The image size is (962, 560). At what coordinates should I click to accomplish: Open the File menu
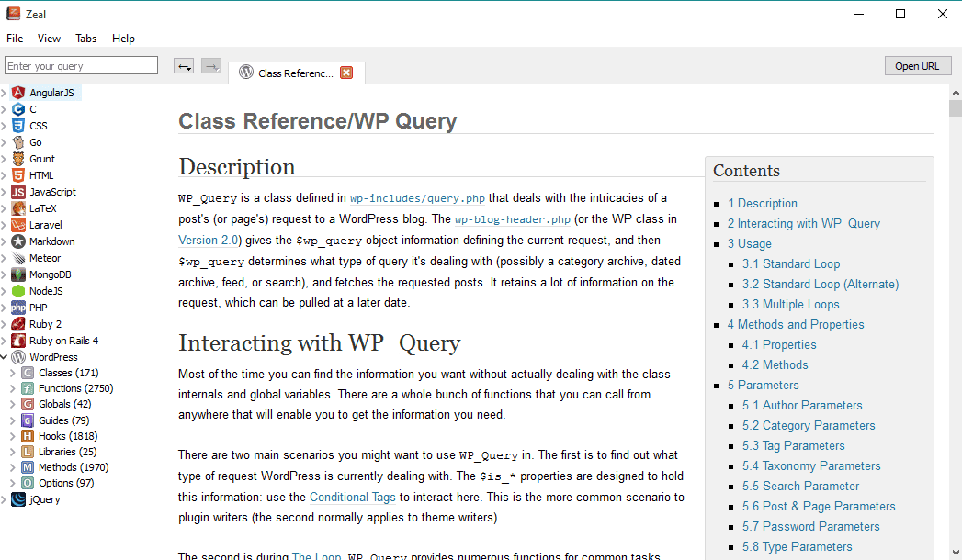click(x=15, y=38)
